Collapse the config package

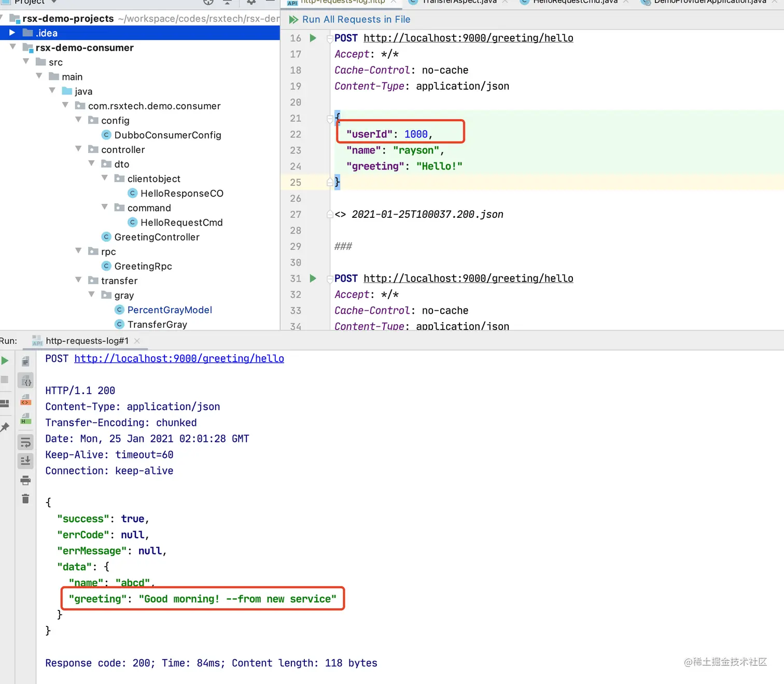(78, 119)
